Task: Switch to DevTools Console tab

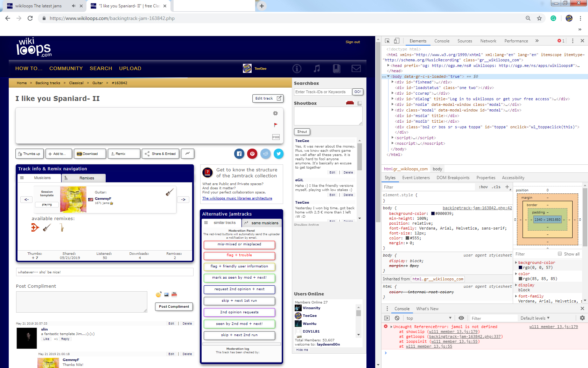Action: pyautogui.click(x=442, y=41)
